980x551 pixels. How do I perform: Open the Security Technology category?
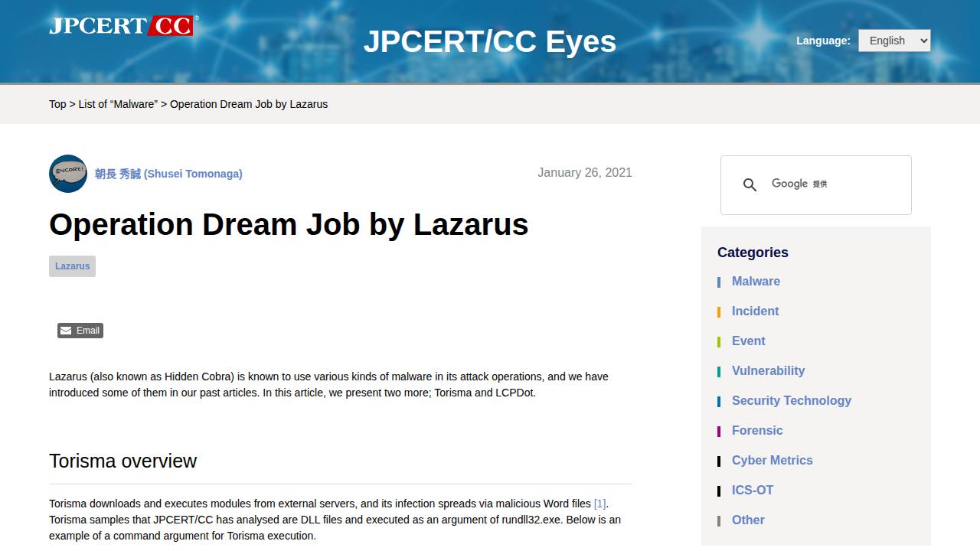791,401
